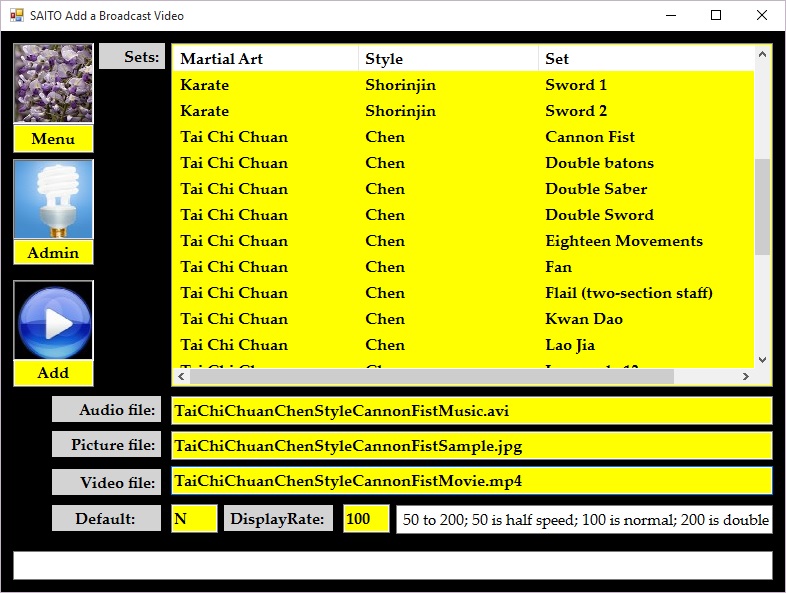Click the yellow Admin button label
786x593 pixels.
(x=53, y=253)
